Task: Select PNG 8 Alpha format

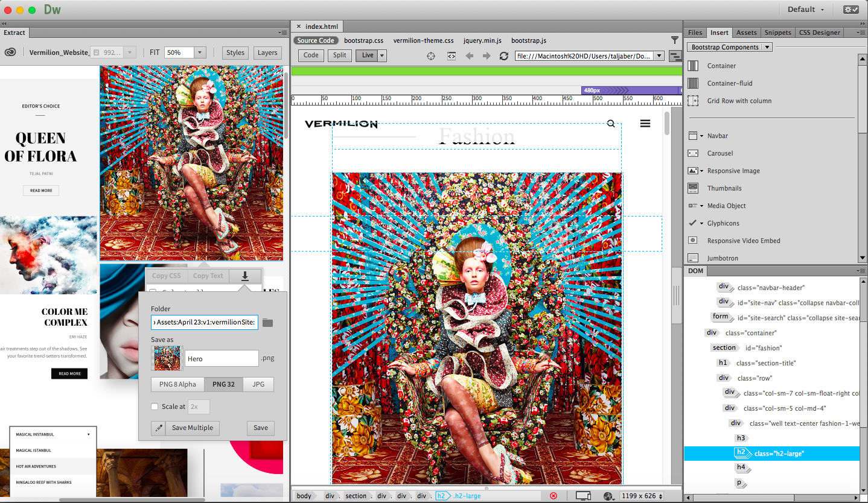Action: 177,384
